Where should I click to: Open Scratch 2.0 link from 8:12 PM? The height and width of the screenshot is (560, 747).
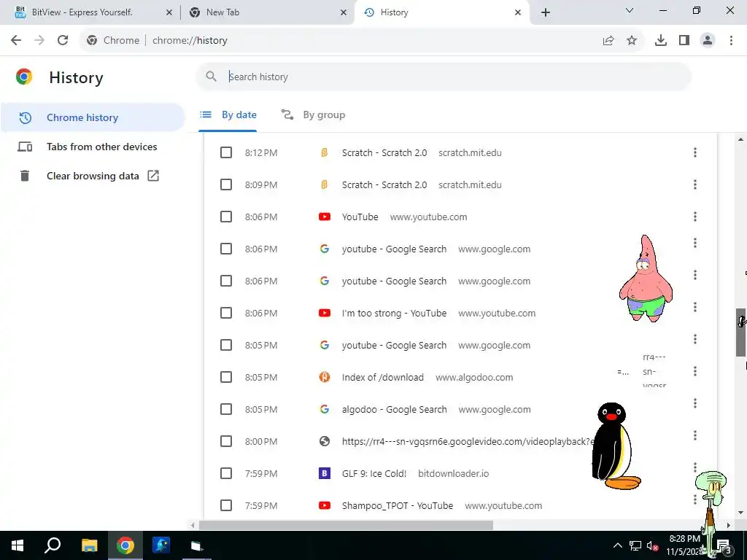[x=384, y=153]
